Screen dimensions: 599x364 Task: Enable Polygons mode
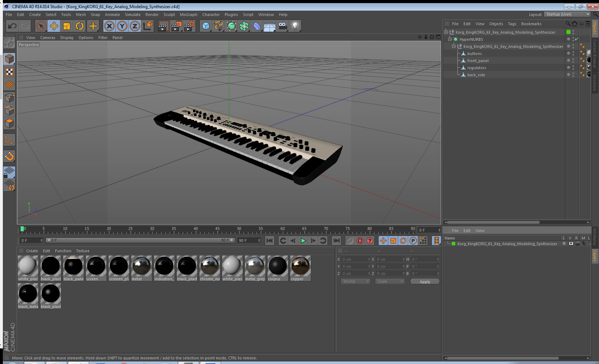(x=10, y=123)
